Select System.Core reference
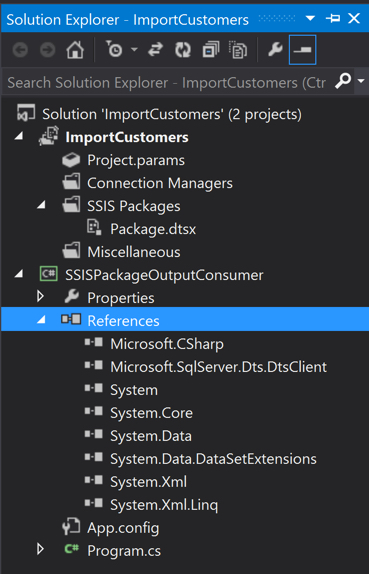The width and height of the screenshot is (369, 574). [x=152, y=413]
